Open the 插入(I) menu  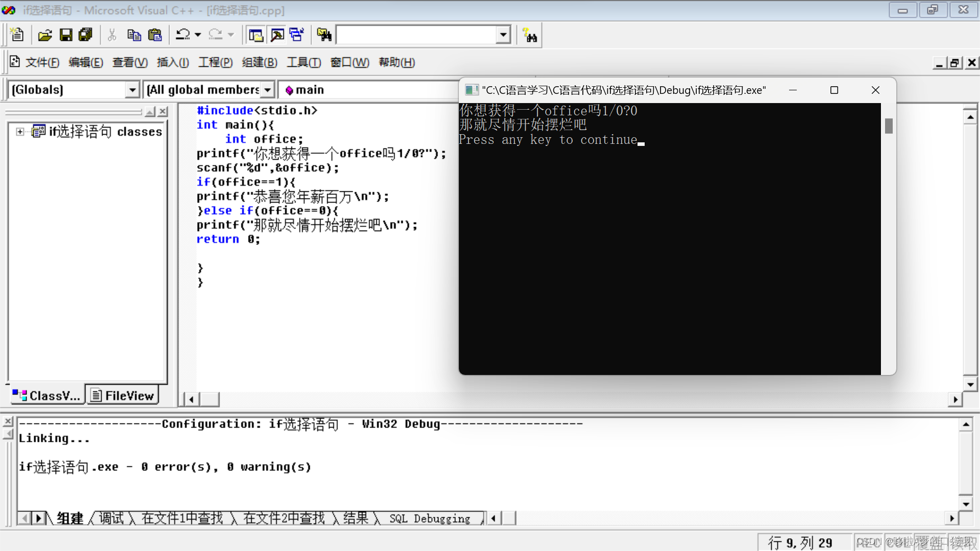173,62
